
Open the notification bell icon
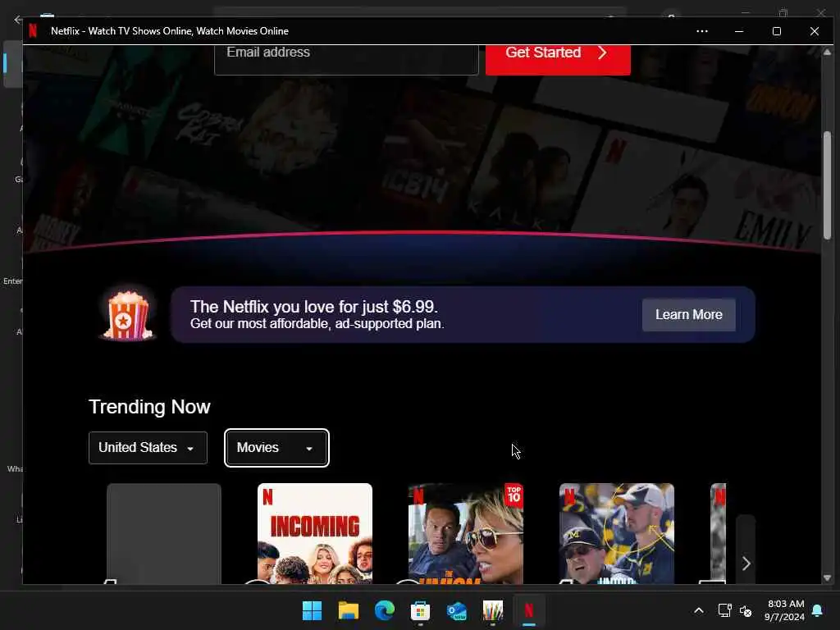pos(818,610)
